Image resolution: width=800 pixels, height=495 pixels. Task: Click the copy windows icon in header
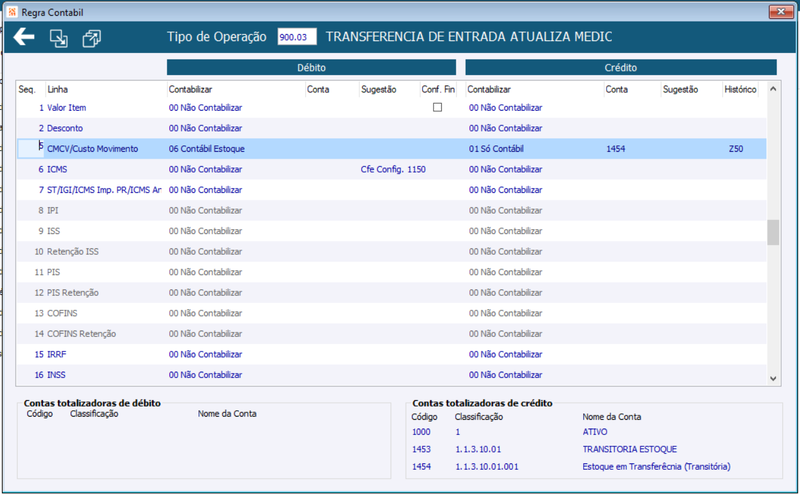point(91,38)
